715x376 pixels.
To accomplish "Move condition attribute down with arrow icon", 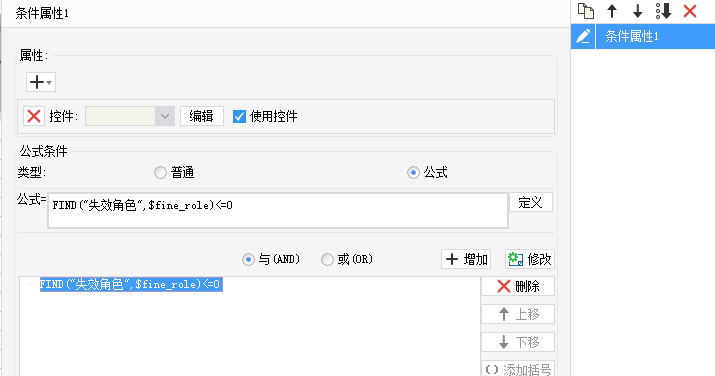I will [637, 11].
